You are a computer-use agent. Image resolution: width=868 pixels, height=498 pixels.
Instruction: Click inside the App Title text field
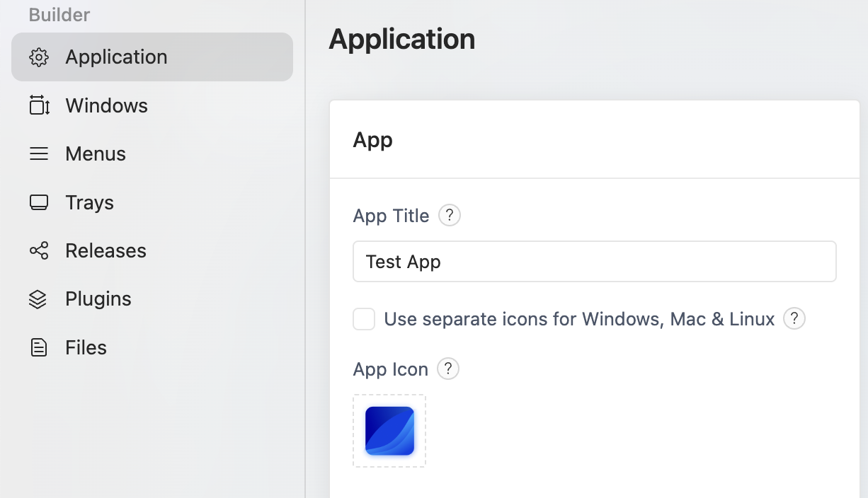pos(594,261)
